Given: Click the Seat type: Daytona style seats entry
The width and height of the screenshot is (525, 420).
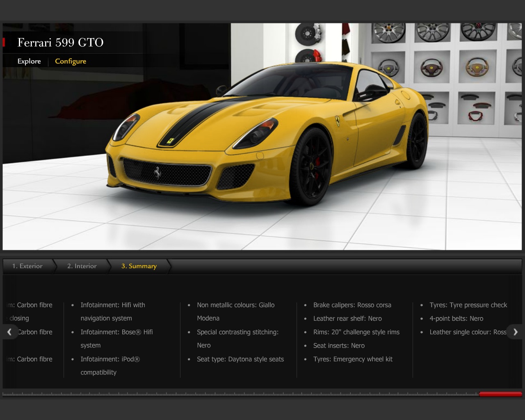Looking at the screenshot, I should pyautogui.click(x=240, y=359).
